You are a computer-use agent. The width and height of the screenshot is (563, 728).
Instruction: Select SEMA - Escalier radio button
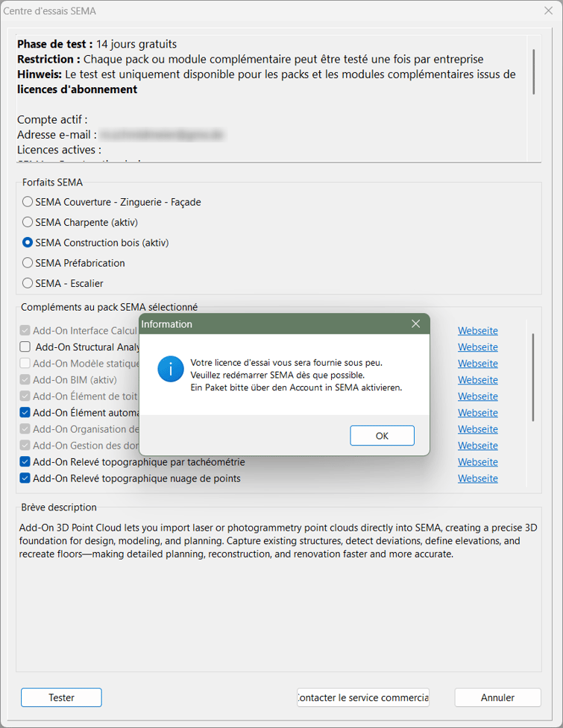coord(28,283)
